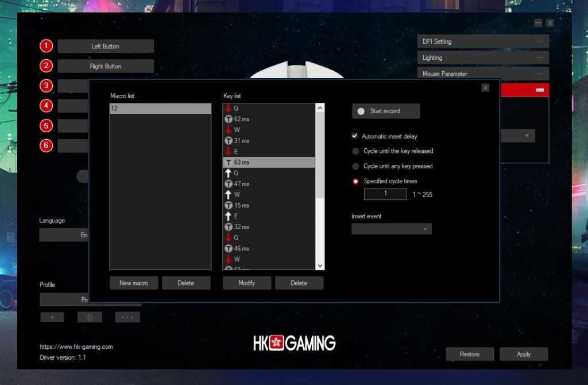Click the number 1 button badge
Viewport: 588px width, 385px height.
click(47, 46)
